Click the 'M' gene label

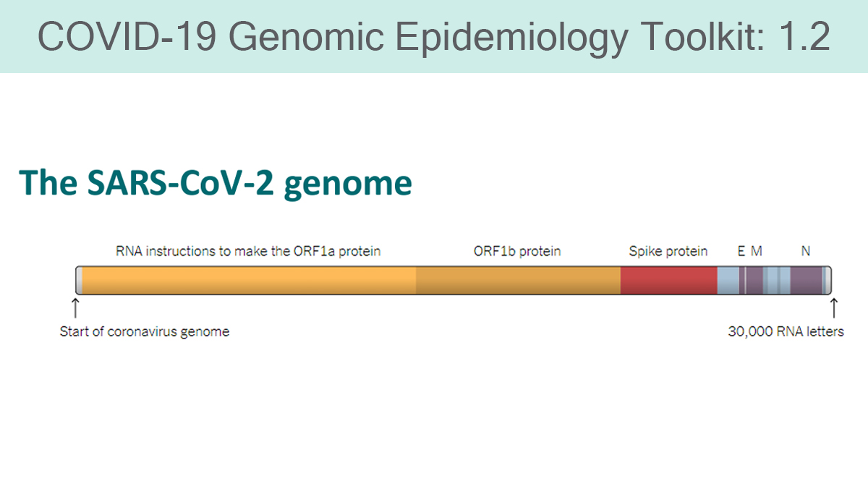pos(757,251)
